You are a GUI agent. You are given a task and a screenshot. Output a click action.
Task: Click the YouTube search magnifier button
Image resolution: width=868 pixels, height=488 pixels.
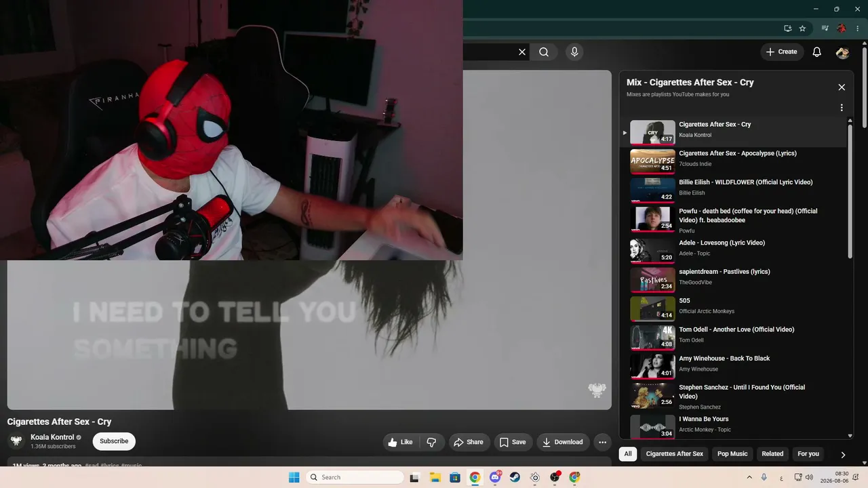(544, 52)
